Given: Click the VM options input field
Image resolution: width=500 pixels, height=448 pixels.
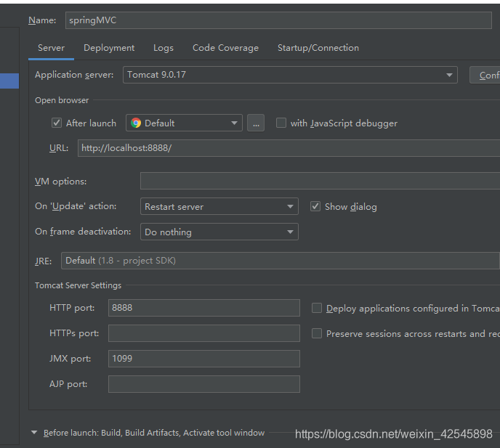Looking at the screenshot, I should [320, 181].
